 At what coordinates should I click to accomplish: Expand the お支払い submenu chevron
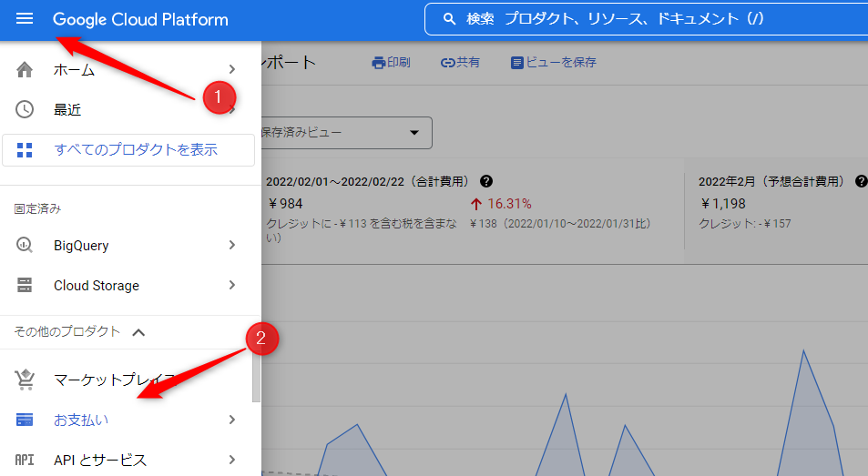click(232, 420)
